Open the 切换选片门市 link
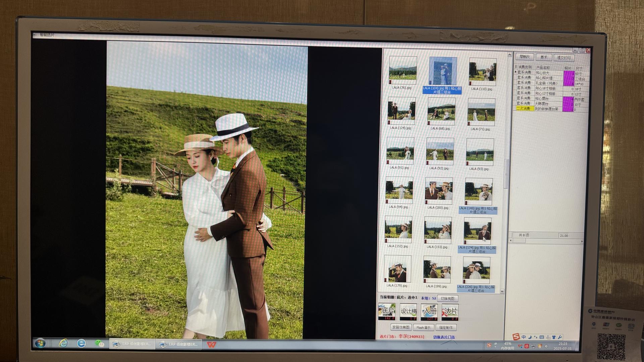The width and height of the screenshot is (644, 362). coord(444,337)
